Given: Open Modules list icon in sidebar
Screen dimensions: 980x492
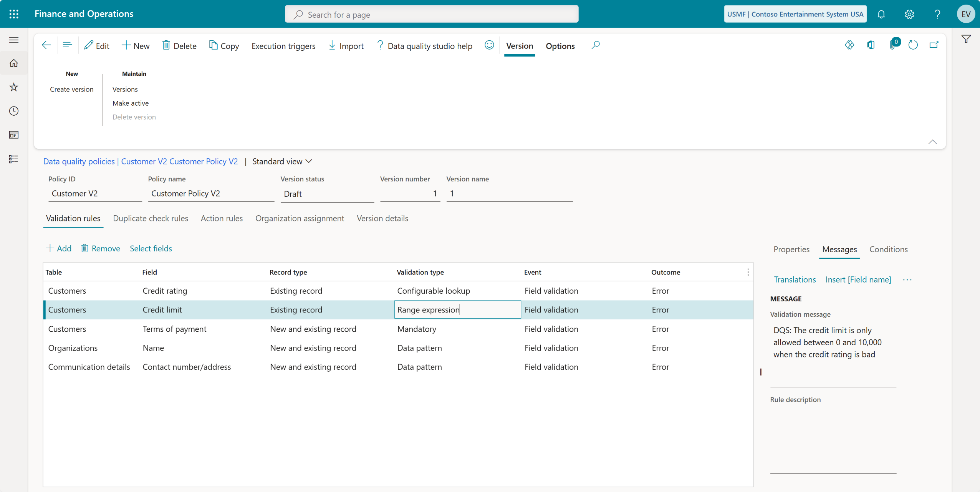Looking at the screenshot, I should [x=14, y=159].
